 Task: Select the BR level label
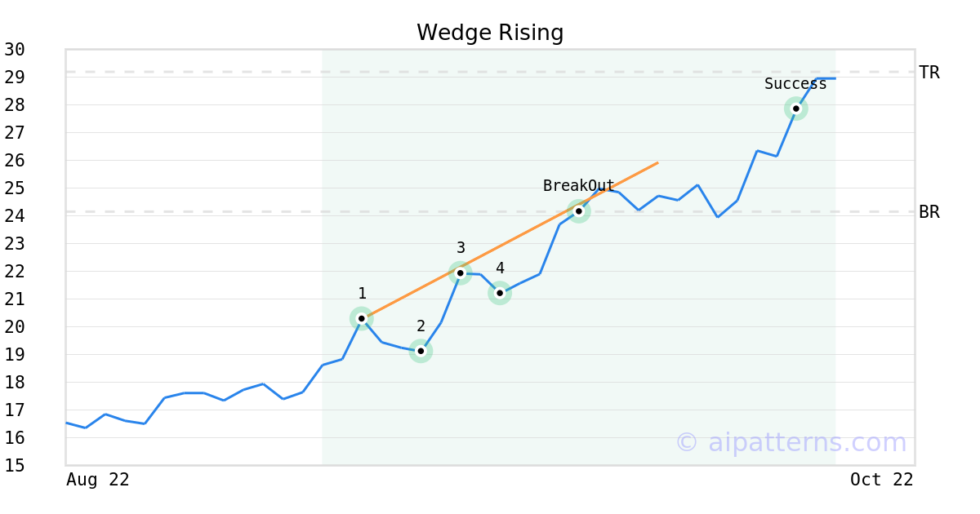[x=929, y=212]
